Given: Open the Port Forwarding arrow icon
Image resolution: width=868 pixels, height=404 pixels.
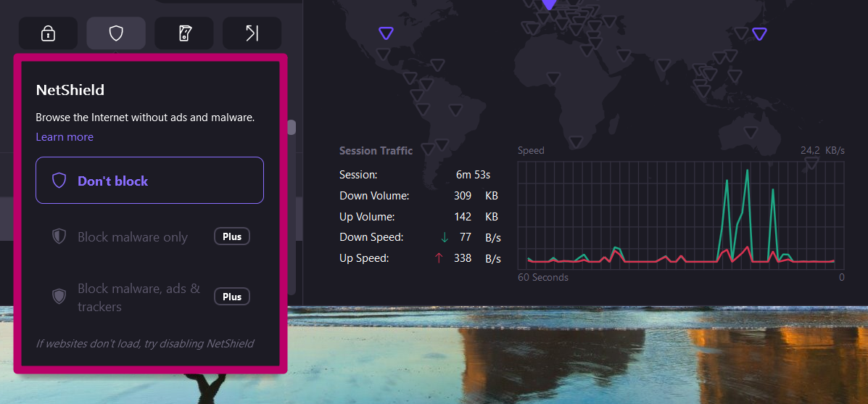Looking at the screenshot, I should click(252, 33).
